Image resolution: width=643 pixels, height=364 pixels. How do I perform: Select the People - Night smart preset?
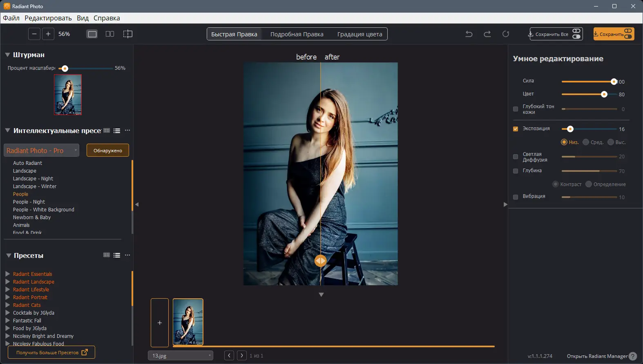(x=29, y=202)
